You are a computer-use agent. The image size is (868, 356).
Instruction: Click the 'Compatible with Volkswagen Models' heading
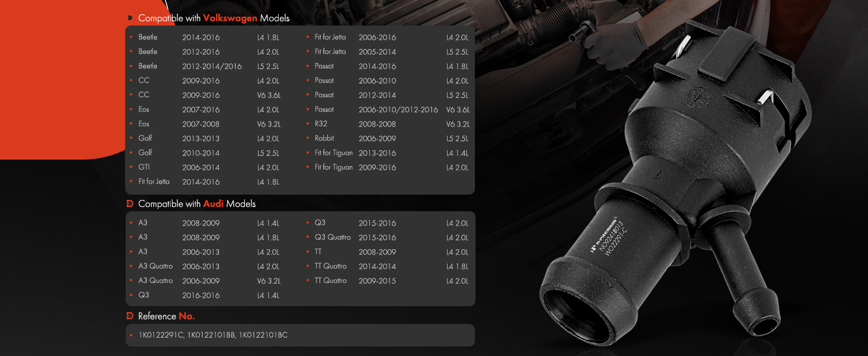(x=213, y=18)
